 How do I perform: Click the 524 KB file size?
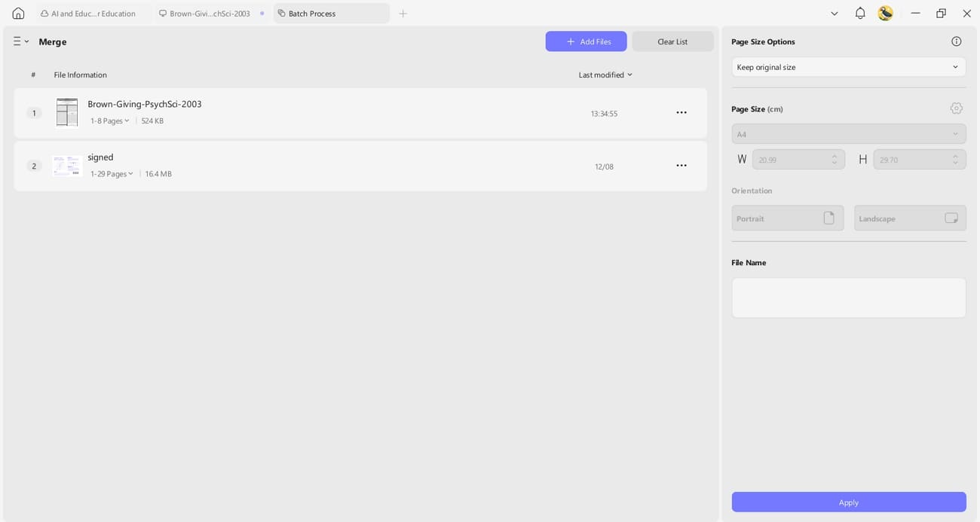[152, 121]
